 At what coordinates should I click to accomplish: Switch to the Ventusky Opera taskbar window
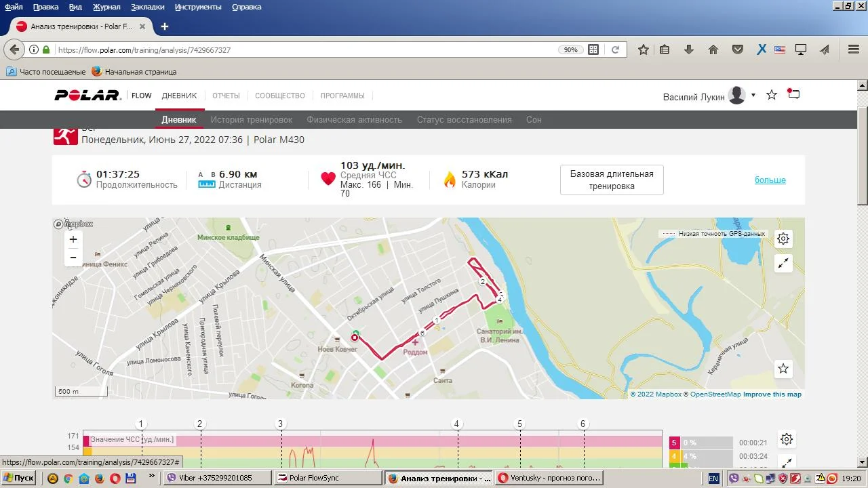549,478
